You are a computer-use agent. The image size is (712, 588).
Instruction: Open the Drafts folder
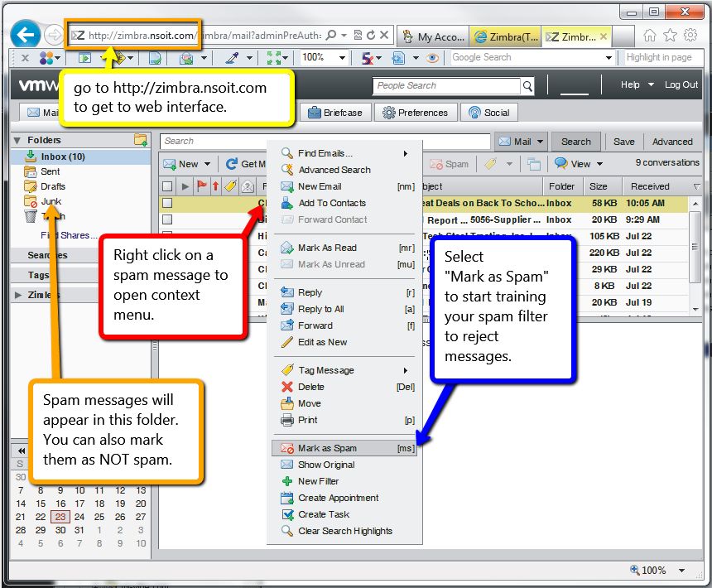click(53, 186)
